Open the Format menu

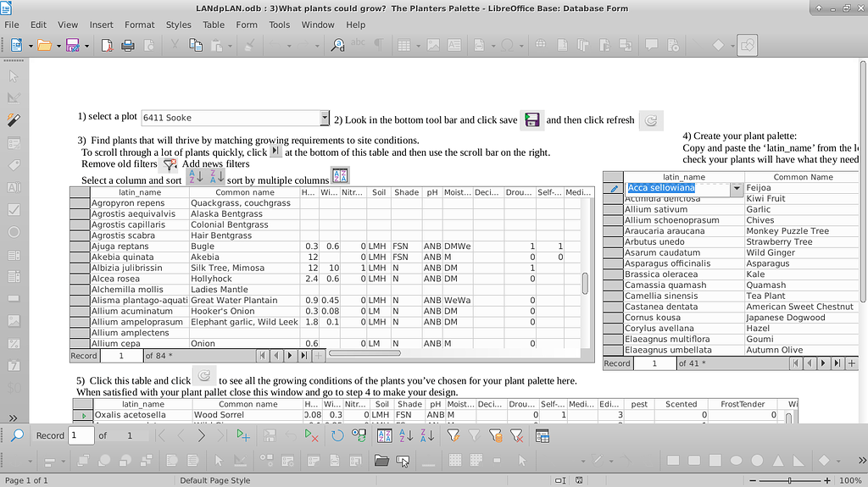140,25
